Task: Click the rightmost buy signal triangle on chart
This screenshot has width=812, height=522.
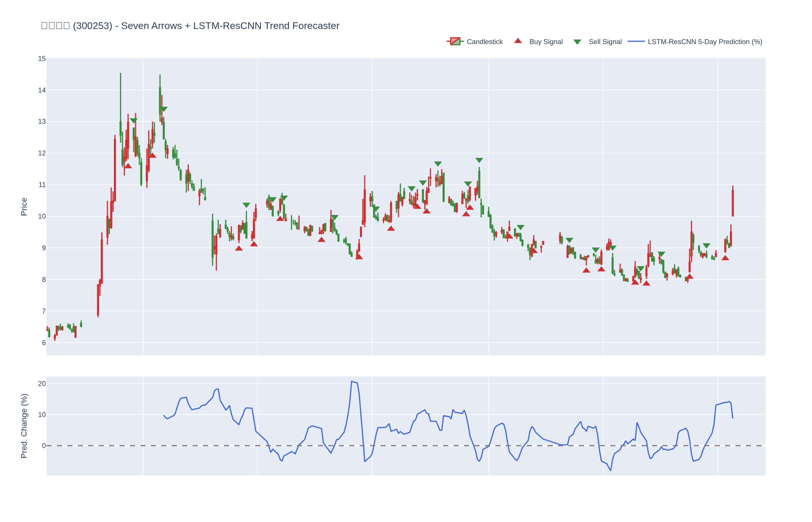Action: (x=725, y=258)
